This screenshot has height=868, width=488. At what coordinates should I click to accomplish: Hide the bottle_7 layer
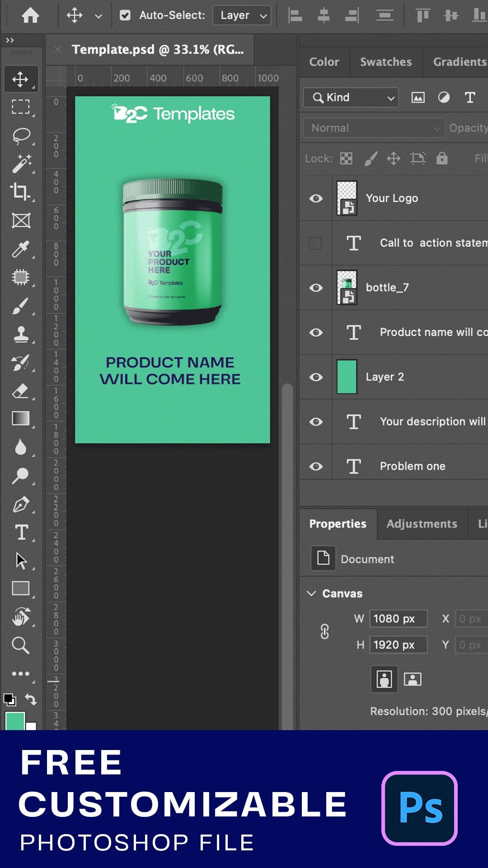[x=316, y=288]
